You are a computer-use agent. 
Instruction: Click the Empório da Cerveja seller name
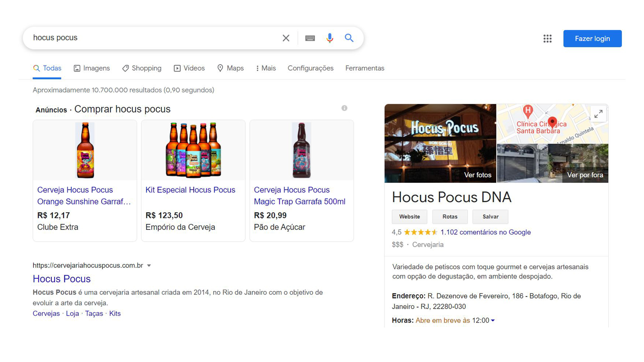(180, 227)
